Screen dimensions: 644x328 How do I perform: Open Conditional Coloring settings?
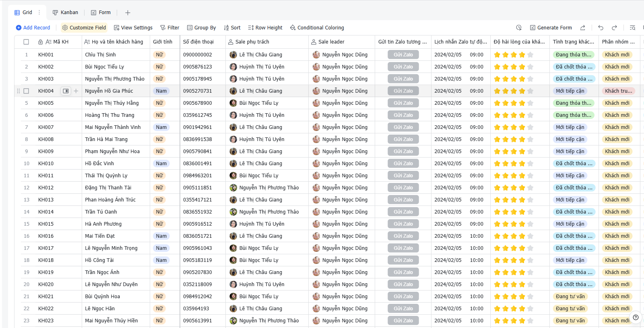[x=317, y=28]
